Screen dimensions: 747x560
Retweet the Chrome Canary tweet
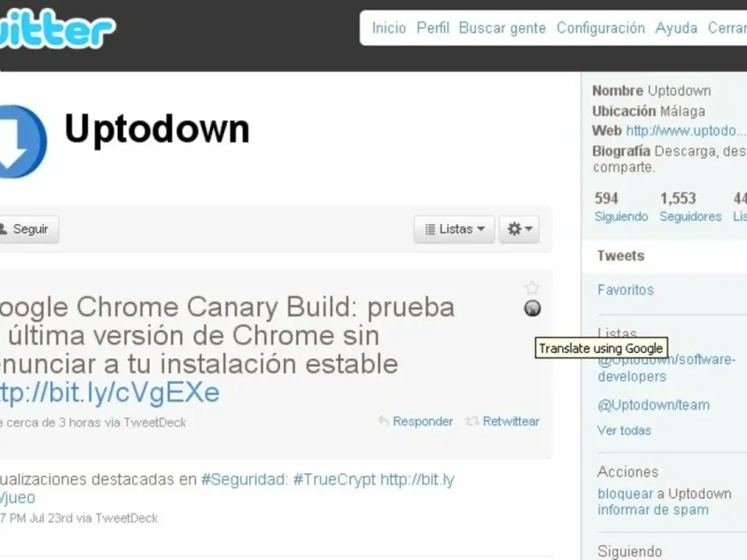coord(503,422)
